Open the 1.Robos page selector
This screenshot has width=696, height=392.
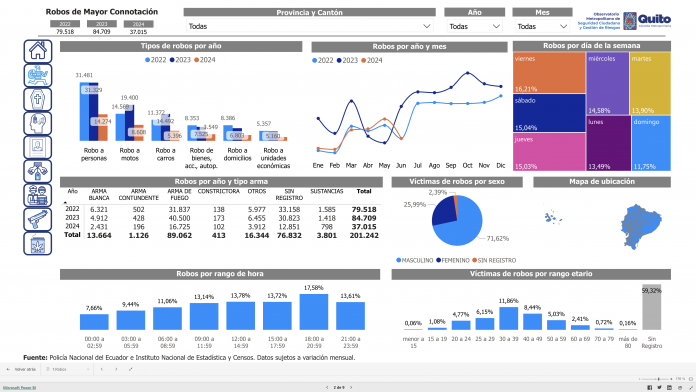pos(67,369)
